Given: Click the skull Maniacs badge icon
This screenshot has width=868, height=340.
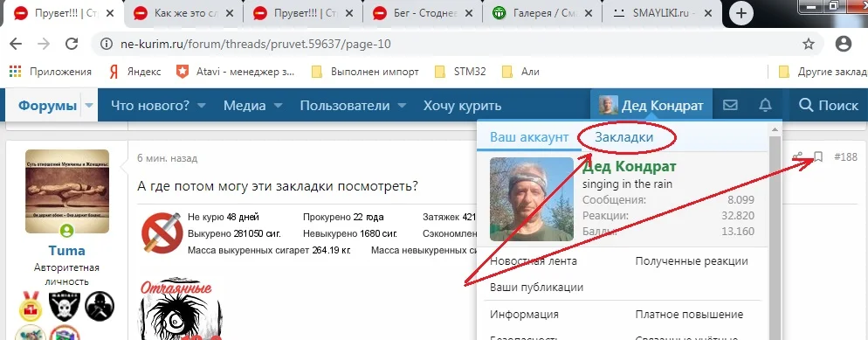Looking at the screenshot, I should [65, 306].
